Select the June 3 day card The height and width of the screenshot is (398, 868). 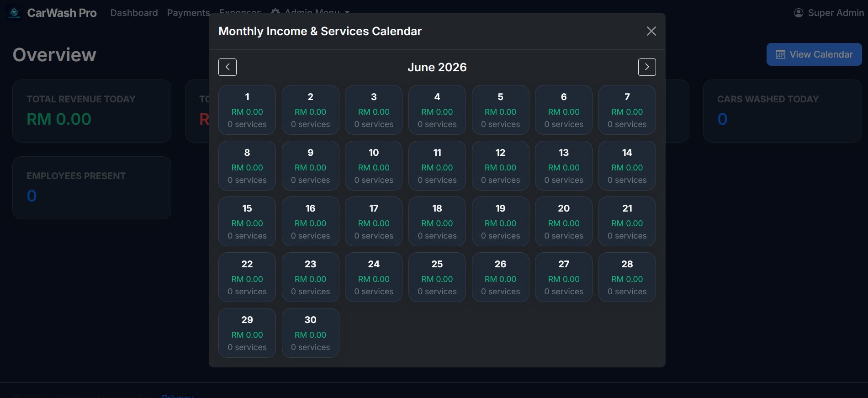tap(374, 110)
